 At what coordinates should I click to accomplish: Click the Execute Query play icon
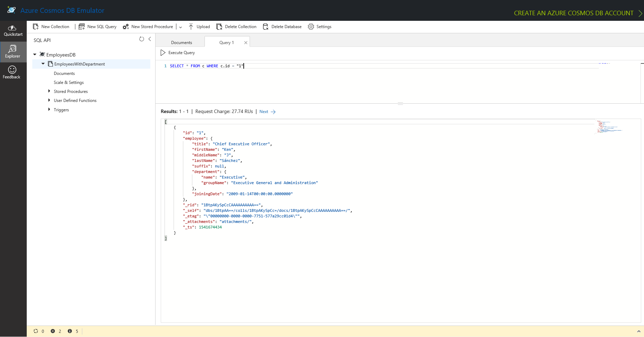click(163, 53)
